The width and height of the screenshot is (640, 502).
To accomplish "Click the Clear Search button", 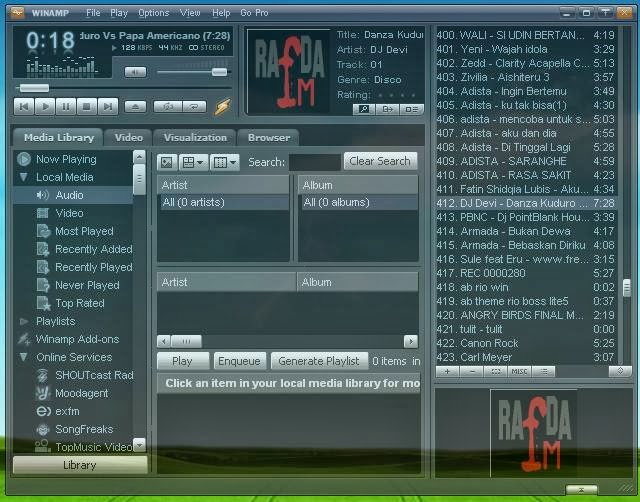I will (380, 161).
